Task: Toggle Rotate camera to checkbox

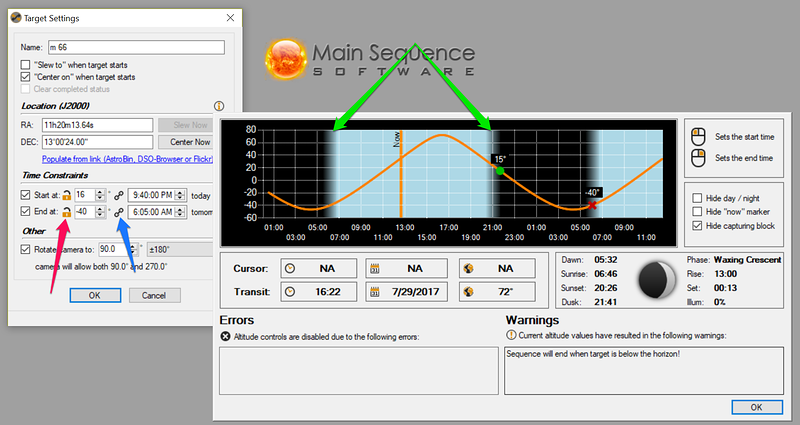Action: pos(25,249)
